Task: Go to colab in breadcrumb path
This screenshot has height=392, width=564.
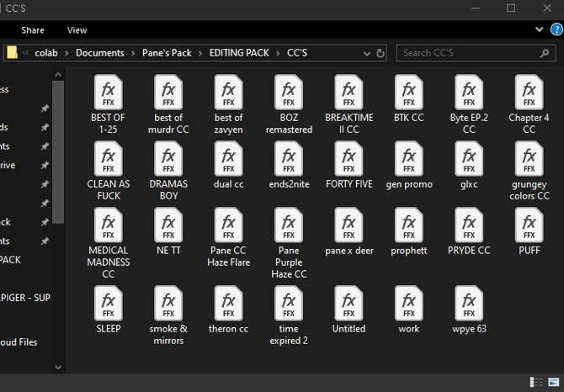Action: 46,53
